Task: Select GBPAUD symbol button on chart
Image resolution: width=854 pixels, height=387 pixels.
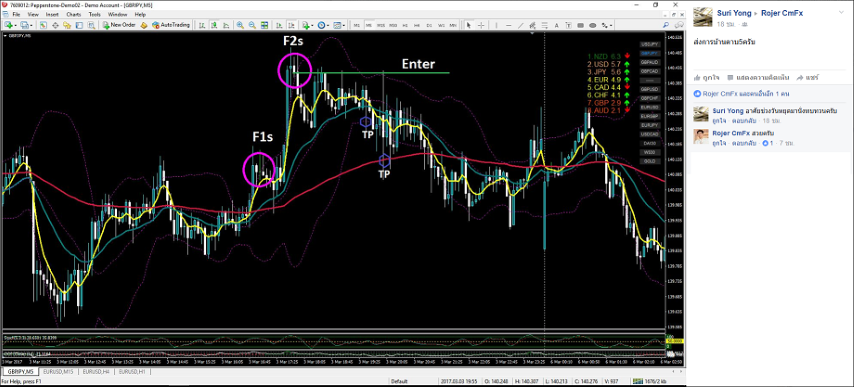Action: coord(649,63)
